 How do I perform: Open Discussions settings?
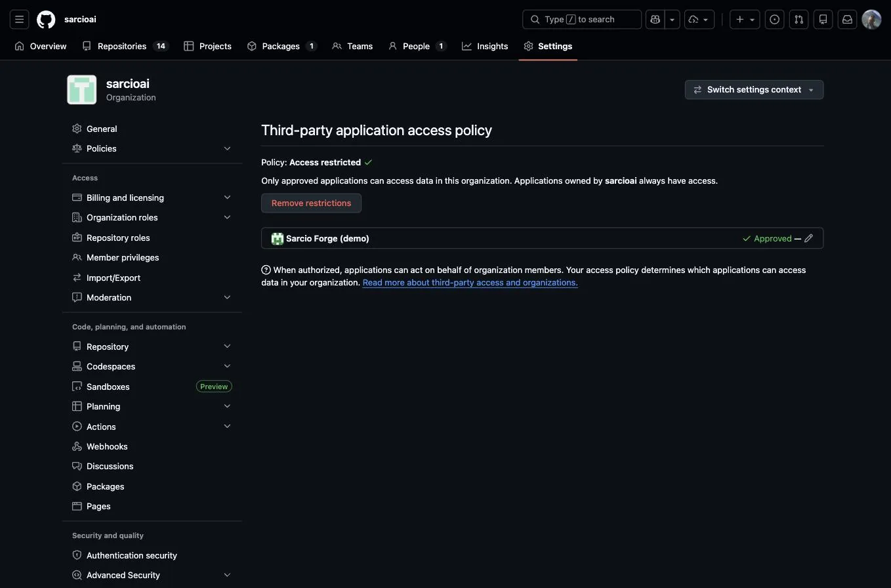pos(152,466)
